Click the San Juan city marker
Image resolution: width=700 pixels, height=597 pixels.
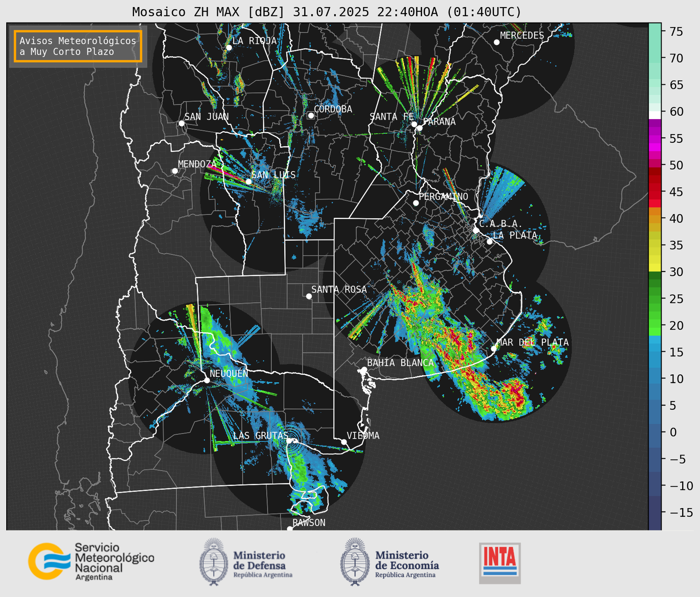(181, 123)
